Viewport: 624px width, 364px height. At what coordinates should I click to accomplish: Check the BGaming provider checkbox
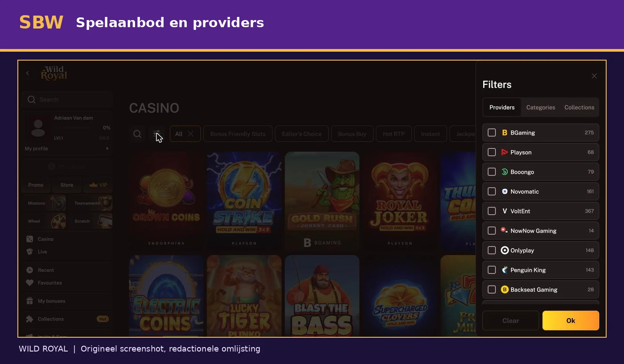coord(492,133)
